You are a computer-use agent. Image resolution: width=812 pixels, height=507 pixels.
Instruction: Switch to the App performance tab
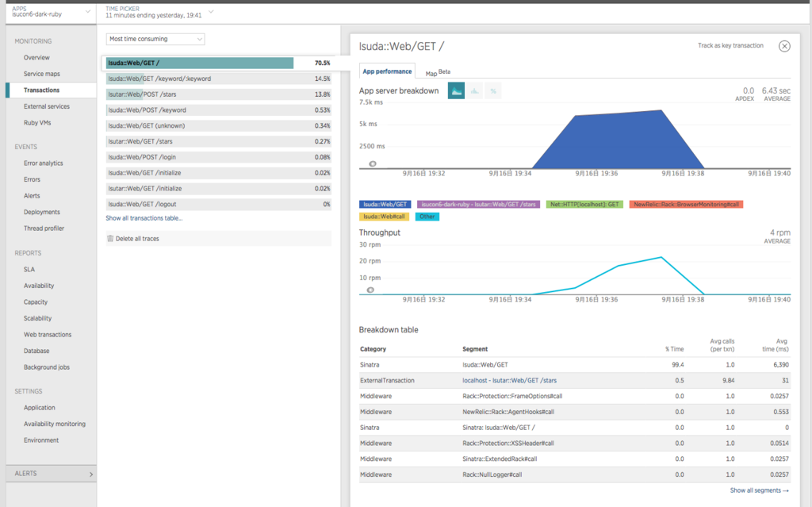pyautogui.click(x=387, y=71)
